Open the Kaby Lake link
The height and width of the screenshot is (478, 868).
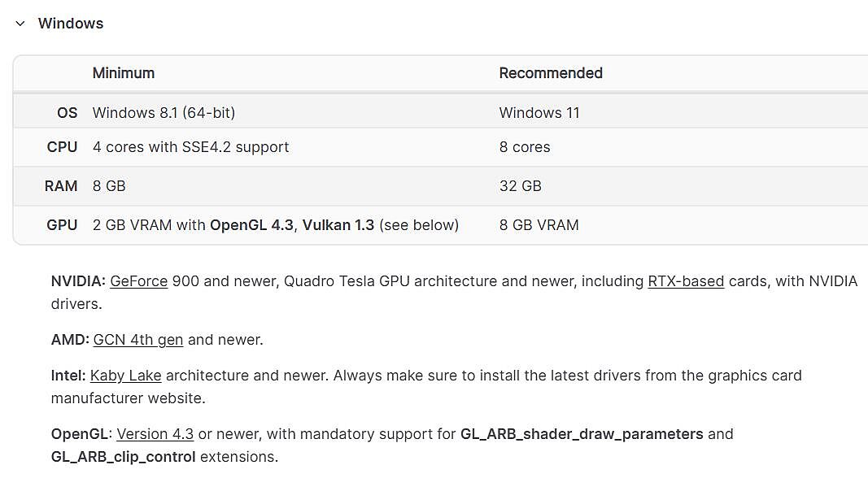point(125,376)
